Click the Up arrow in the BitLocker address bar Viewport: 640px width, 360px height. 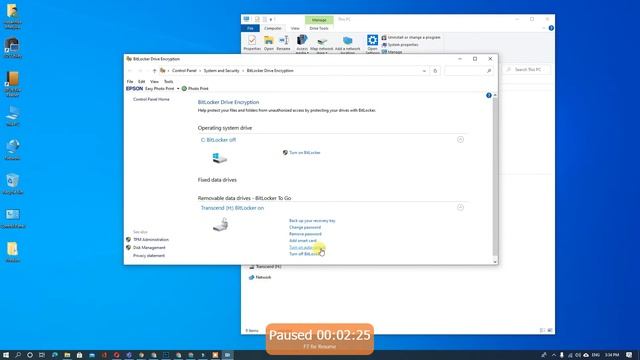(x=154, y=71)
